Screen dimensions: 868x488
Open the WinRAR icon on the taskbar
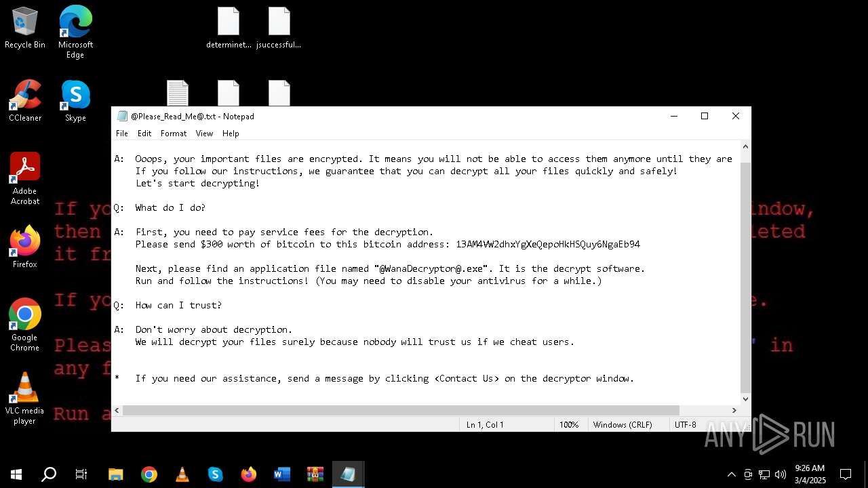(x=315, y=474)
